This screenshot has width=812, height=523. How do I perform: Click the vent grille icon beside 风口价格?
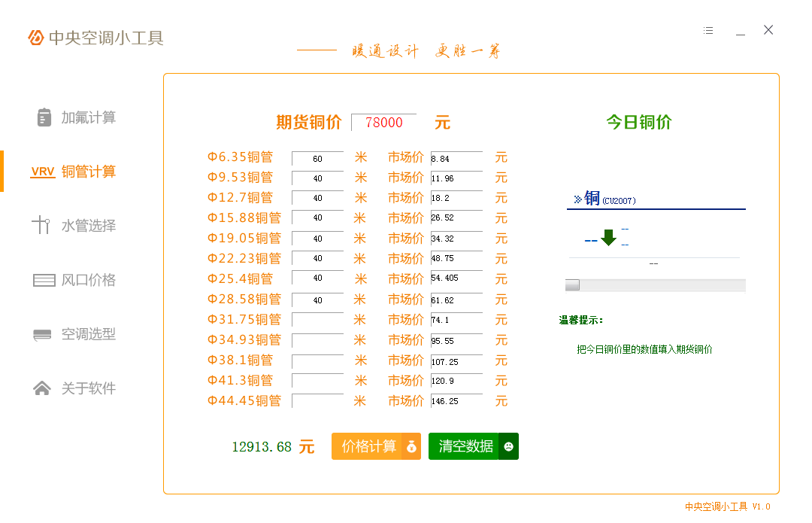click(44, 280)
